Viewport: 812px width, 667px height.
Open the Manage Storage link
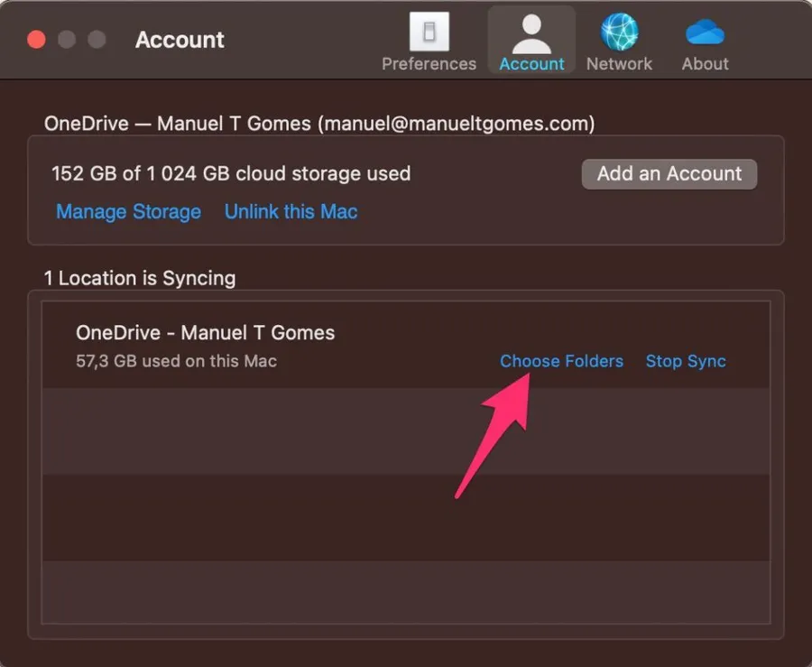[128, 212]
